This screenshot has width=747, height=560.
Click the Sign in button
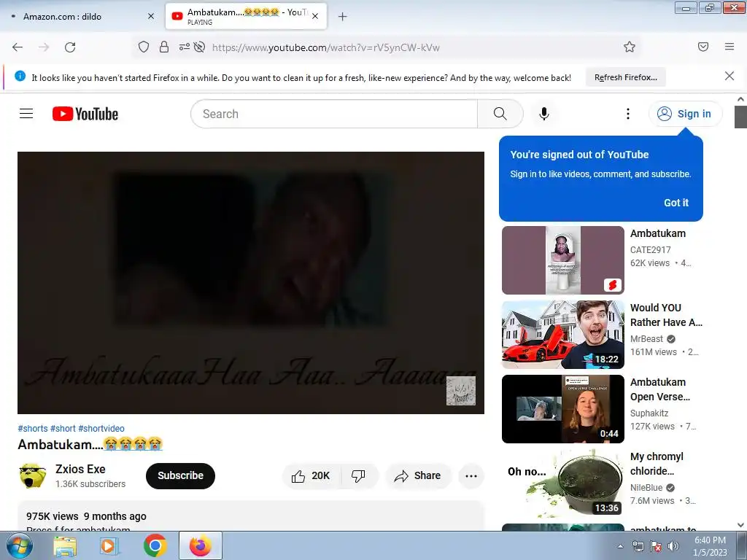685,114
